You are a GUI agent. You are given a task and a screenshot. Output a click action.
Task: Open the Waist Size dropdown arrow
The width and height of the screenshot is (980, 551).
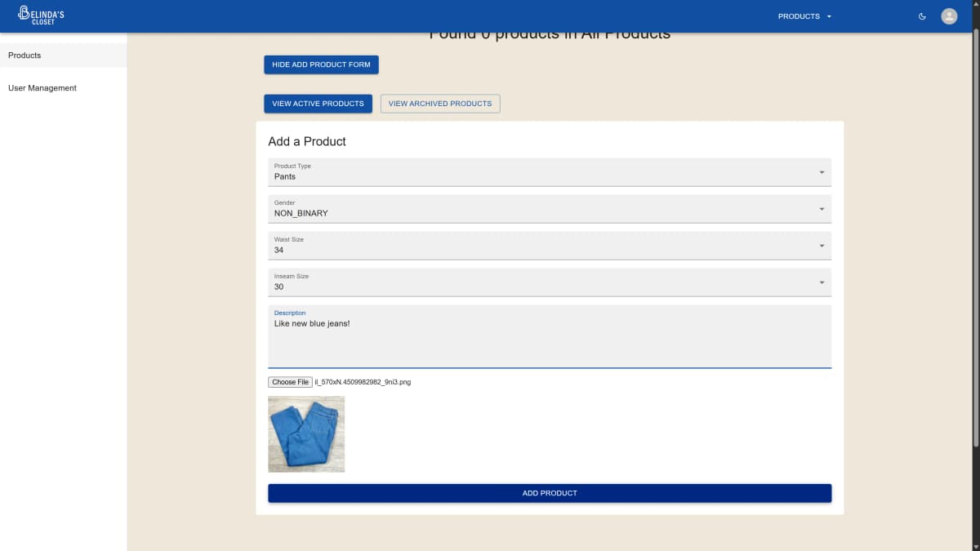pos(821,246)
